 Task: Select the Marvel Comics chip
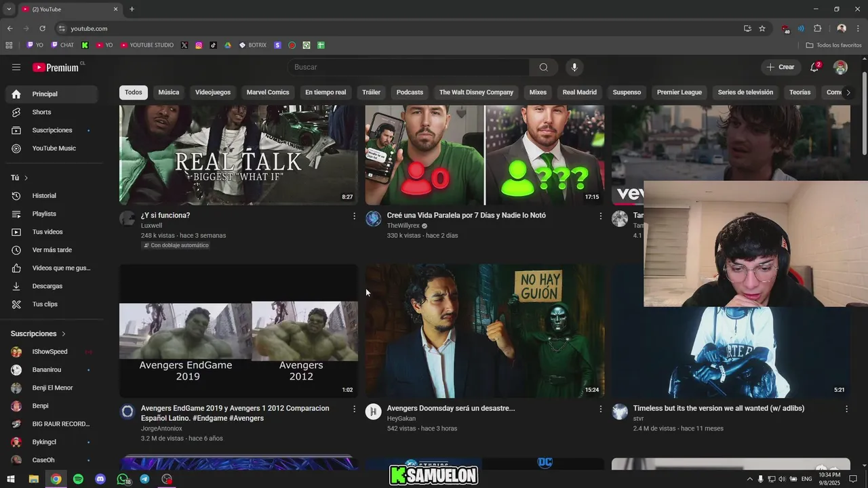pos(268,92)
